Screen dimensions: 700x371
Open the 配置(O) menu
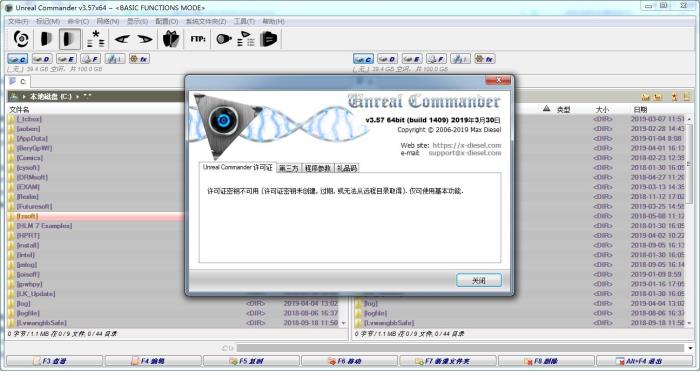[x=167, y=21]
